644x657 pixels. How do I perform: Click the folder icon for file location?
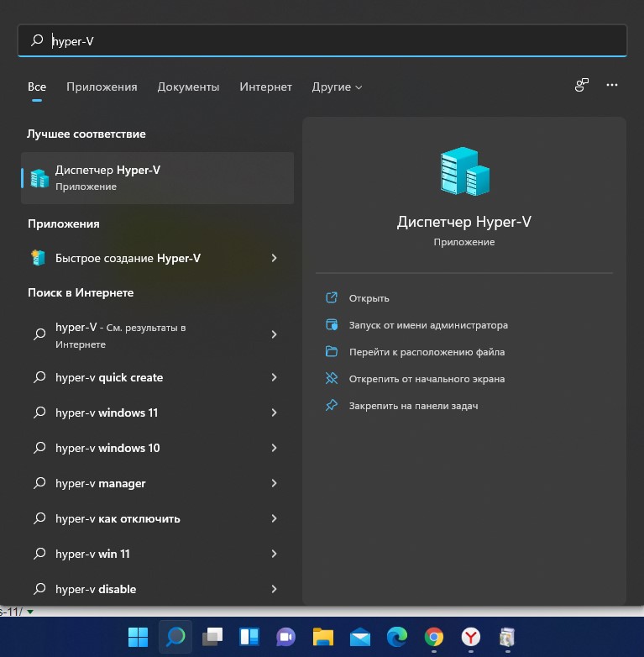click(x=332, y=351)
